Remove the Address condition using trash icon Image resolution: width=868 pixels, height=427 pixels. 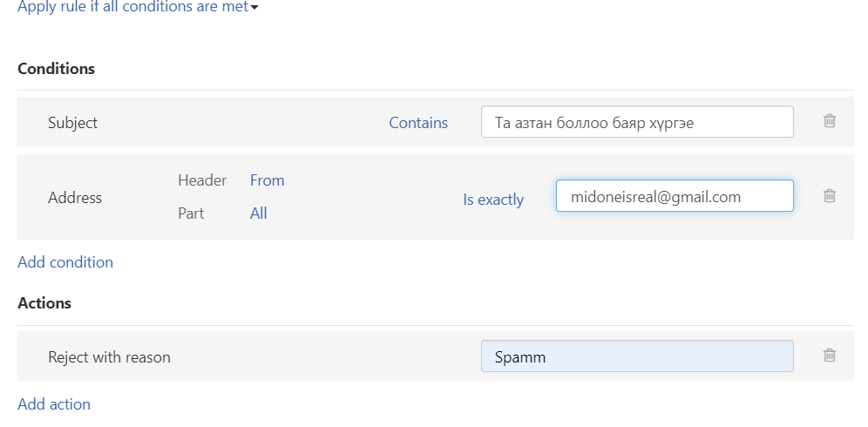[830, 195]
